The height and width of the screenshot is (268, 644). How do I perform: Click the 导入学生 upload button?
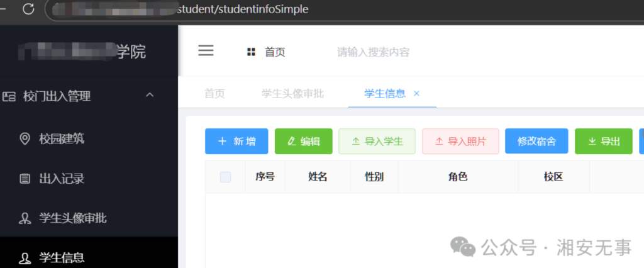[377, 142]
